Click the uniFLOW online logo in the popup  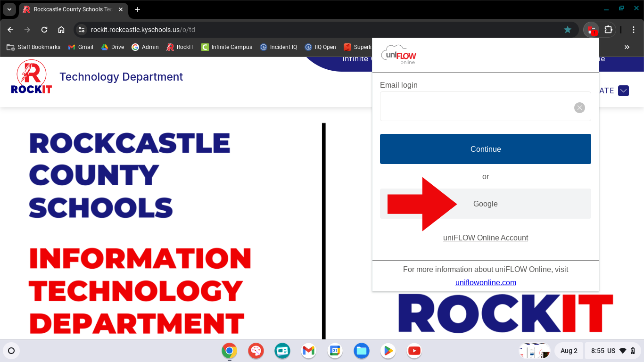[x=399, y=55]
